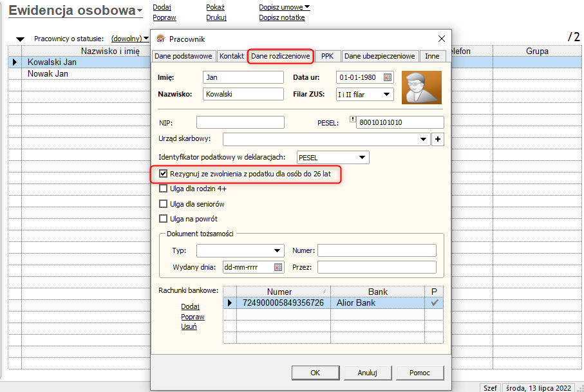The image size is (584, 392).
Task: Select Nowak Jan in employee list
Action: click(x=48, y=74)
